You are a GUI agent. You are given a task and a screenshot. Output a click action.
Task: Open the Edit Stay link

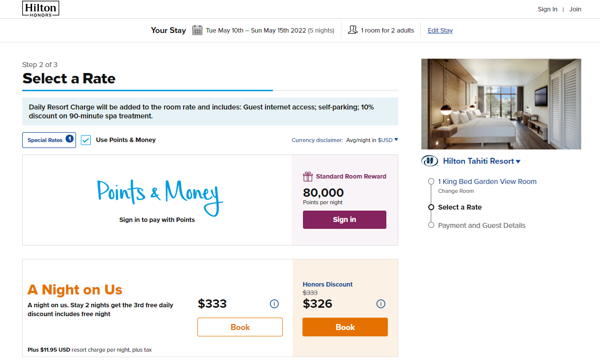click(x=440, y=30)
